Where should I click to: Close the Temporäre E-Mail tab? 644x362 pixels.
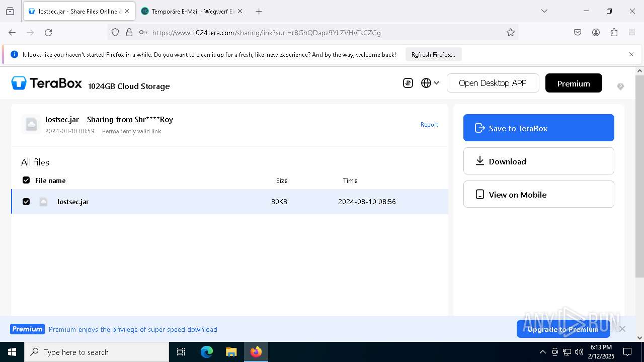tap(239, 11)
